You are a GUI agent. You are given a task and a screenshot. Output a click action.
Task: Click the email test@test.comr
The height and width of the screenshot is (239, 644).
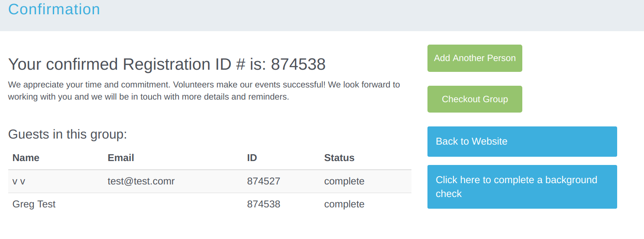[x=141, y=181]
